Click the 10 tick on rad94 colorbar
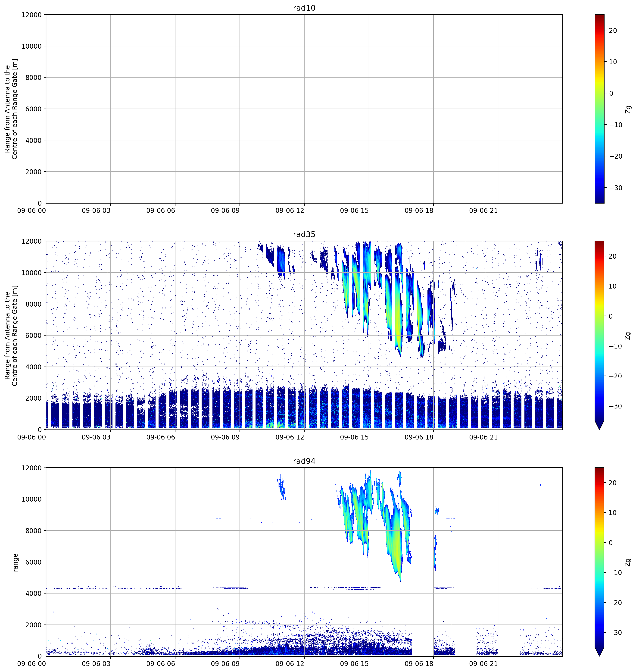The image size is (636, 672). coord(613,512)
